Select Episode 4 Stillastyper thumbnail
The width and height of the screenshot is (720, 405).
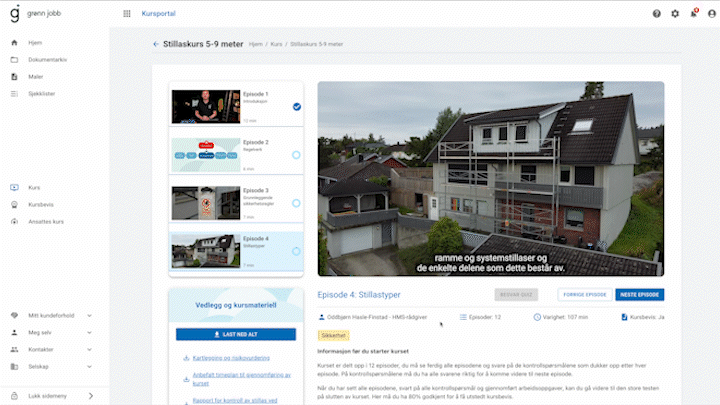(x=206, y=251)
